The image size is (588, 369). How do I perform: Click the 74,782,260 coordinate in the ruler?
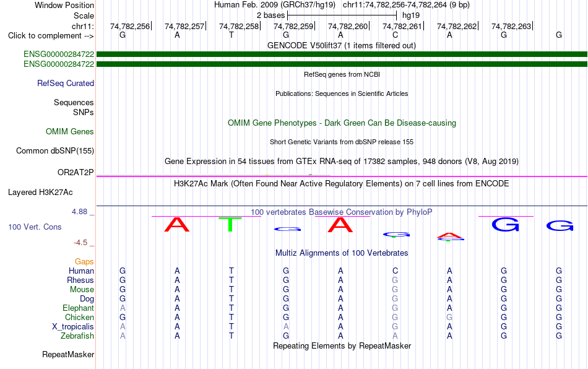coord(348,26)
